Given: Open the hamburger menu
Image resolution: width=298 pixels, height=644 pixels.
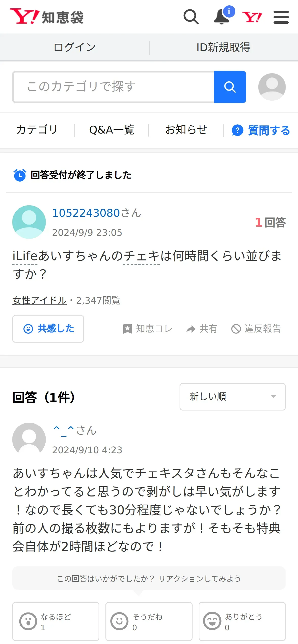Looking at the screenshot, I should point(281,17).
